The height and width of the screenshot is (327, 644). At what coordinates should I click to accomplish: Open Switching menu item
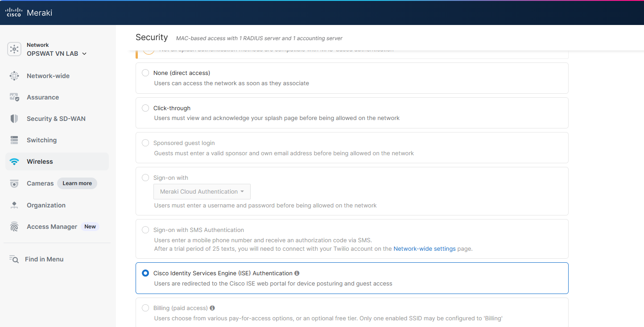click(57, 140)
